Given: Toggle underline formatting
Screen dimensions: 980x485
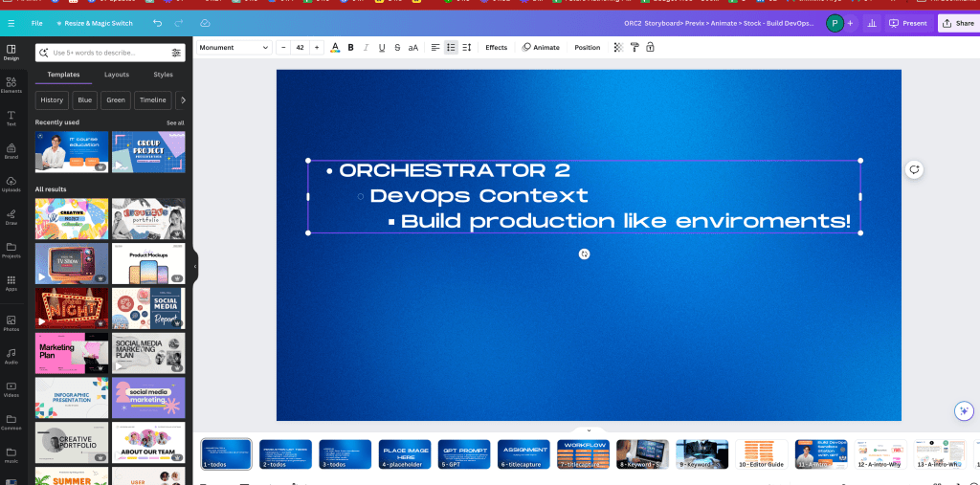Looking at the screenshot, I should (x=382, y=48).
